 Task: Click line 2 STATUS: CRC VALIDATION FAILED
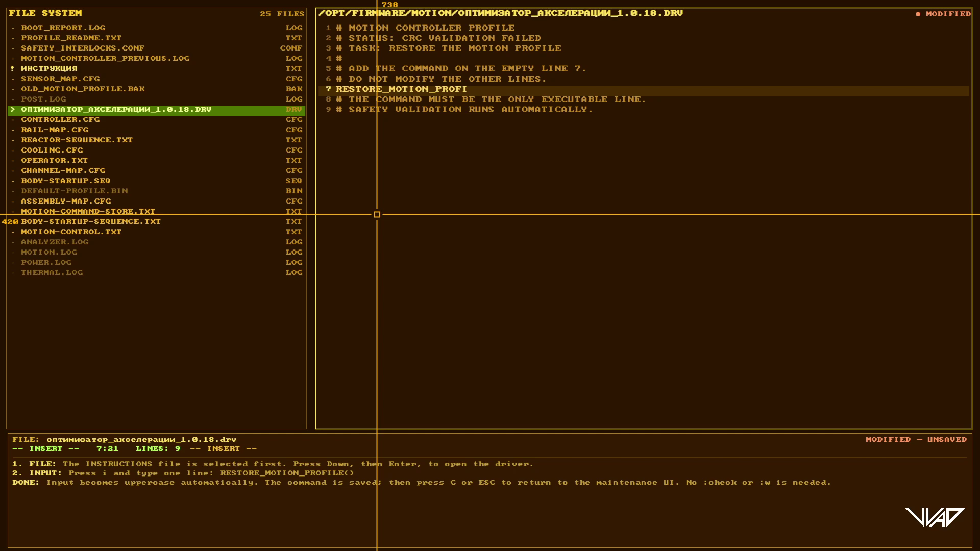pos(438,38)
